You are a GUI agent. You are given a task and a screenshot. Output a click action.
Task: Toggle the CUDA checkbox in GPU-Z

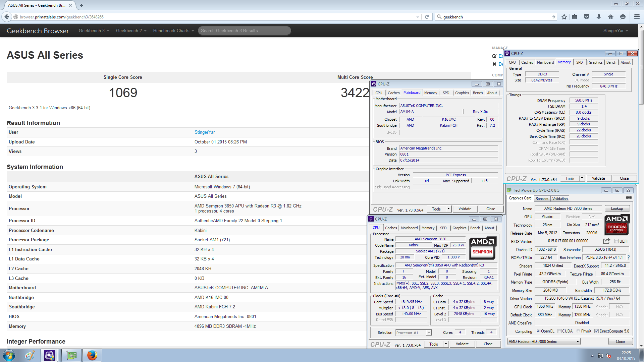click(x=559, y=331)
